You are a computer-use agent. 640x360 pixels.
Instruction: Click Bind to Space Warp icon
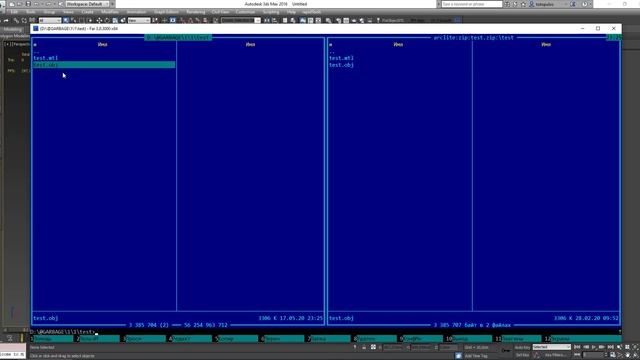pyautogui.click(x=32, y=20)
